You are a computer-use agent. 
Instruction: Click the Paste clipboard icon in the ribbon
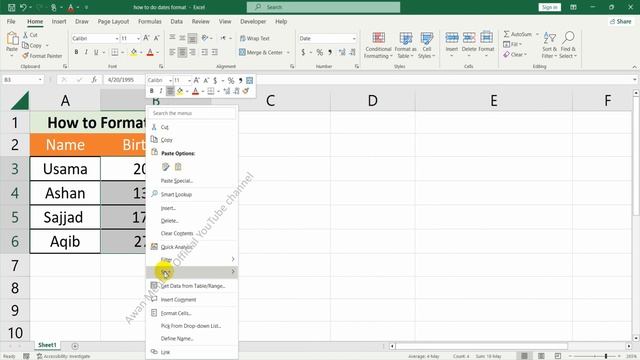tap(12, 39)
